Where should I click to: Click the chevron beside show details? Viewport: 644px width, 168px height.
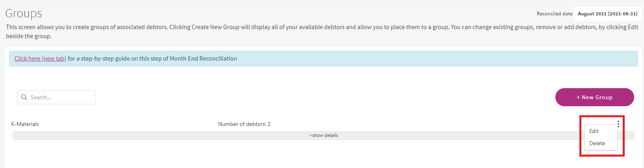(311, 135)
